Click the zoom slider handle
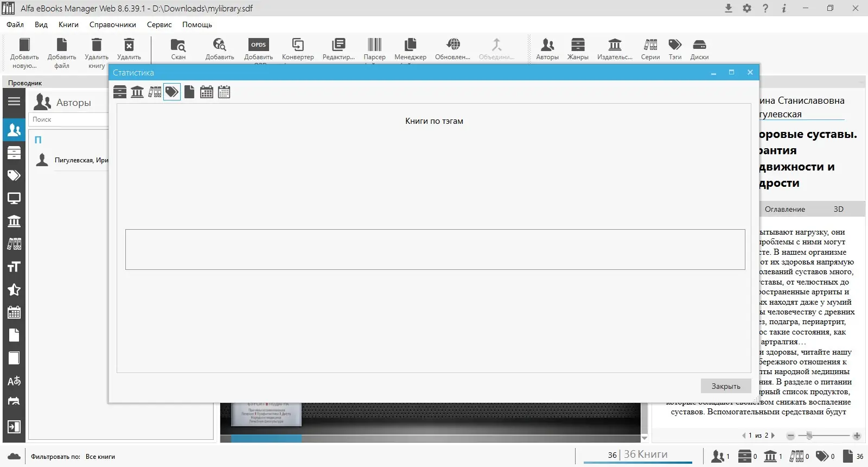This screenshot has width=868, height=467. 809,436
